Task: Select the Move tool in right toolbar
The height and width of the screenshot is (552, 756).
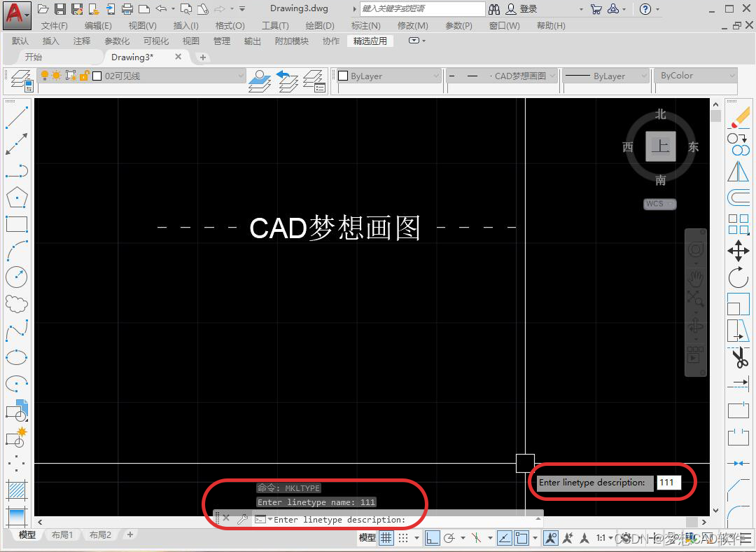Action: point(738,249)
